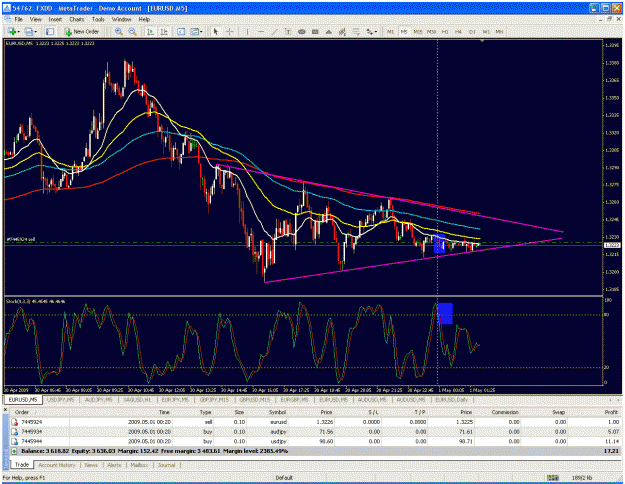
Task: Toggle chart auto scroll icon
Action: pos(150,31)
